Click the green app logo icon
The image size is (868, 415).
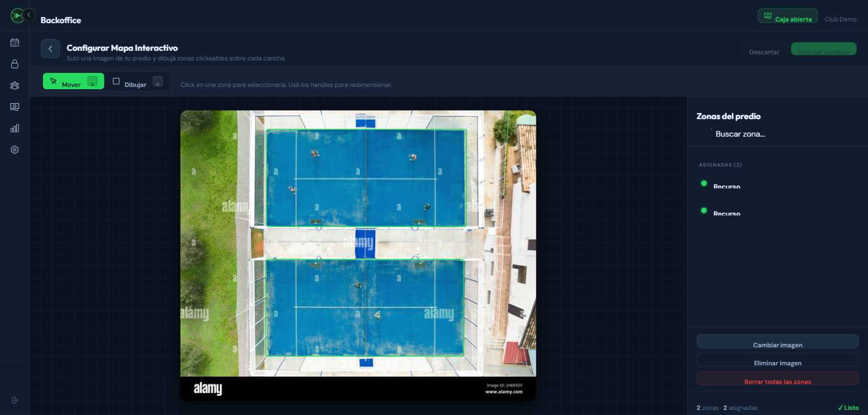[x=16, y=16]
